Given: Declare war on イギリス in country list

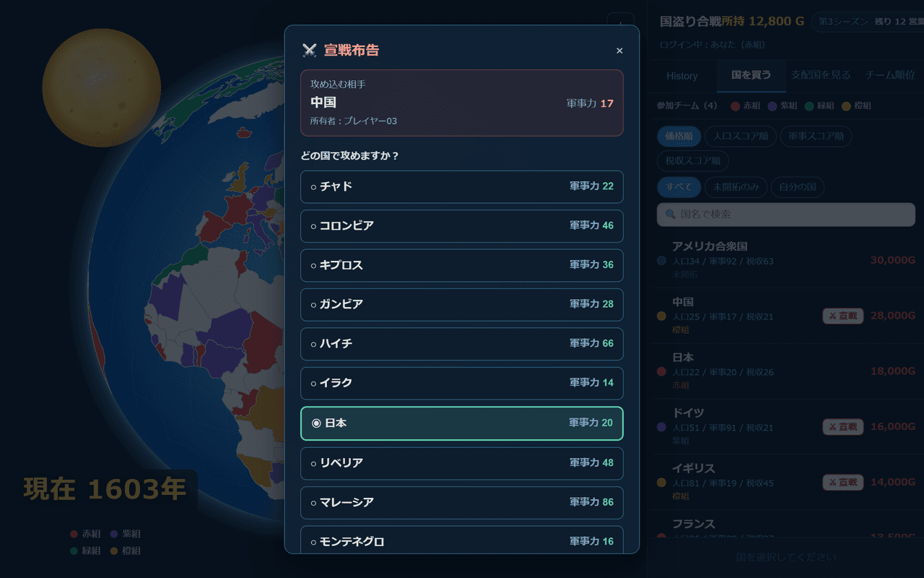Looking at the screenshot, I should point(843,482).
